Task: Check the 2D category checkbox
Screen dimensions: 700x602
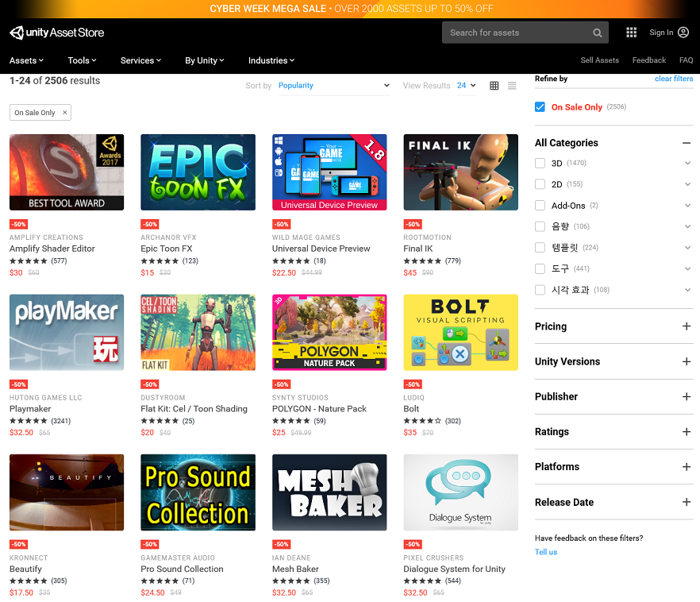Action: click(540, 184)
